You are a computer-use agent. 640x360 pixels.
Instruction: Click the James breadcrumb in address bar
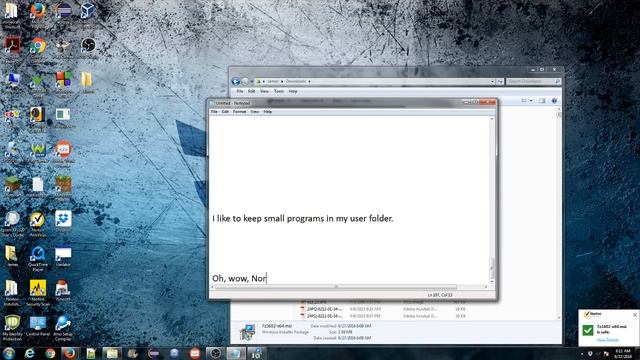pyautogui.click(x=273, y=81)
